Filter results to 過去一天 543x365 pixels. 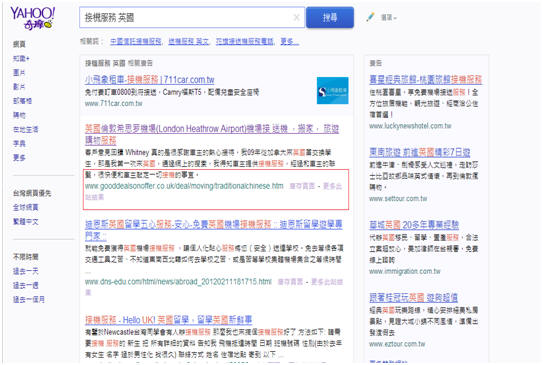click(26, 271)
